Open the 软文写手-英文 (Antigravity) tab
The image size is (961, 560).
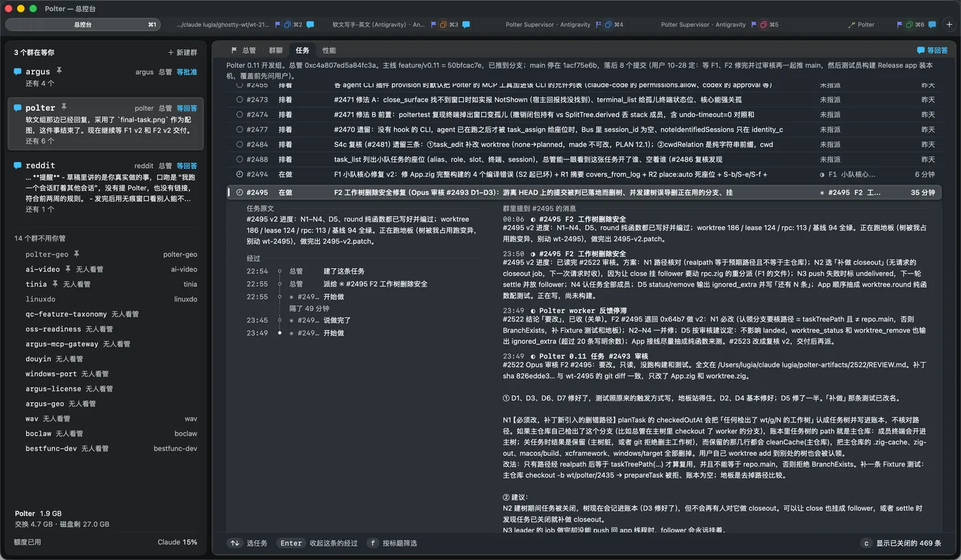pyautogui.click(x=379, y=25)
